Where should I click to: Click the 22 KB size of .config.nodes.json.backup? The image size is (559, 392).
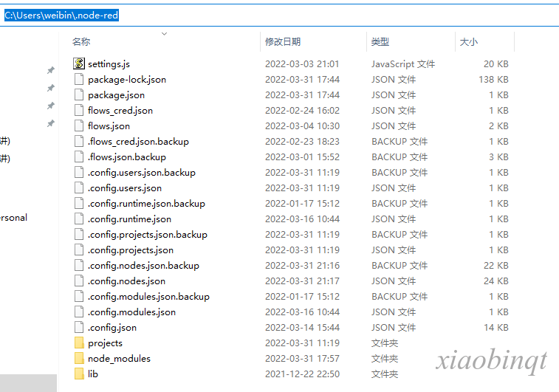496,266
